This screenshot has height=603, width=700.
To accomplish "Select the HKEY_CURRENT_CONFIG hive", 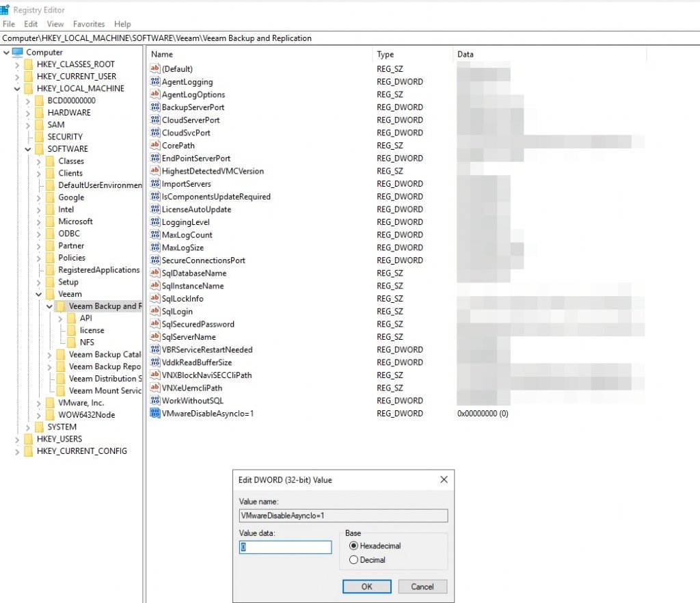I will [x=82, y=451].
